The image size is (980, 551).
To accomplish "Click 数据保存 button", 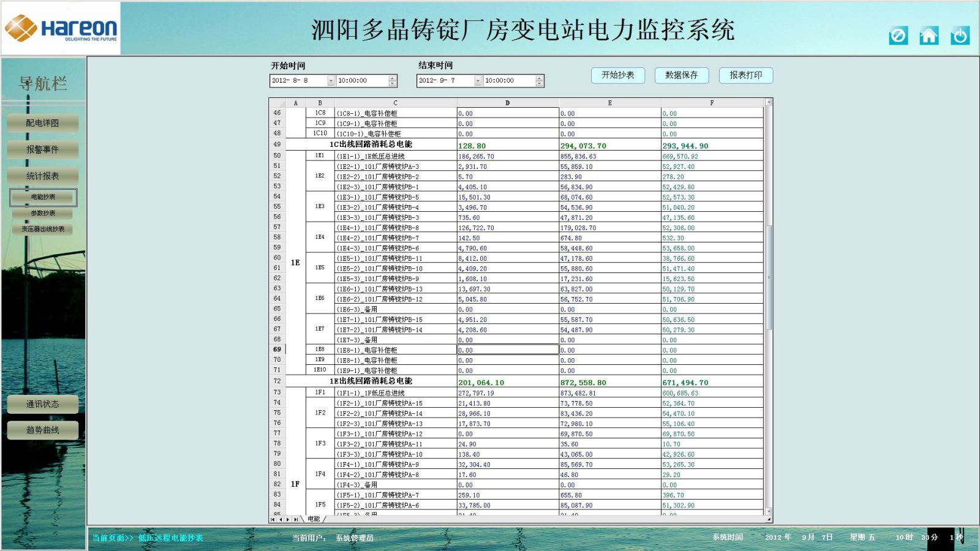I will tap(682, 75).
